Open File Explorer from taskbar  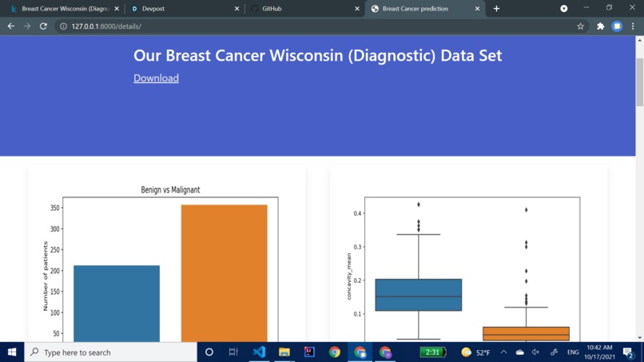(284, 352)
